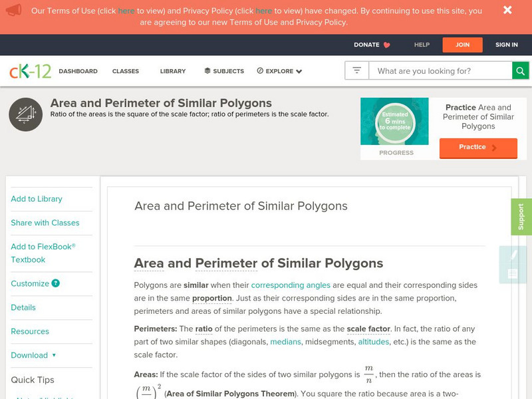Click the green search magnifier button
The height and width of the screenshot is (399, 532).
tap(521, 70)
